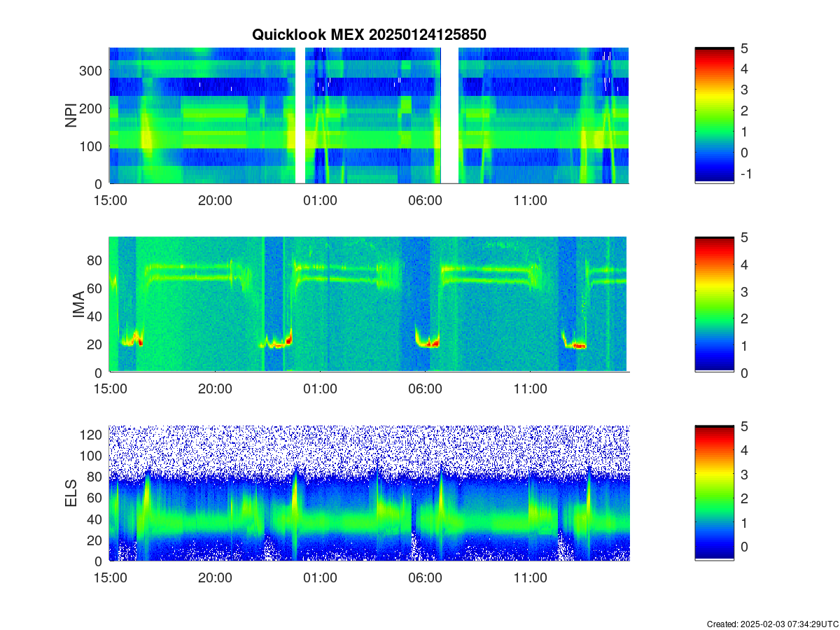Click the 20:00 tick under the IMA plot
The height and width of the screenshot is (630, 840).
215,388
